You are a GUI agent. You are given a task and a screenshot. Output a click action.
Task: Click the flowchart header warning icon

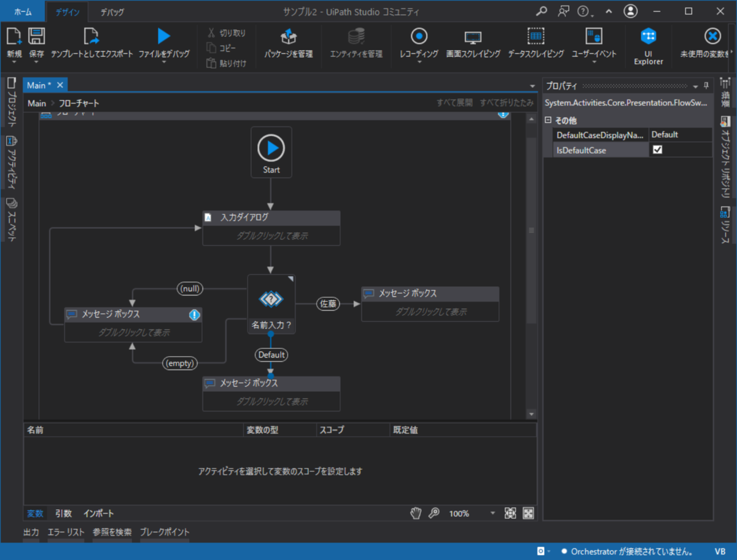(503, 114)
